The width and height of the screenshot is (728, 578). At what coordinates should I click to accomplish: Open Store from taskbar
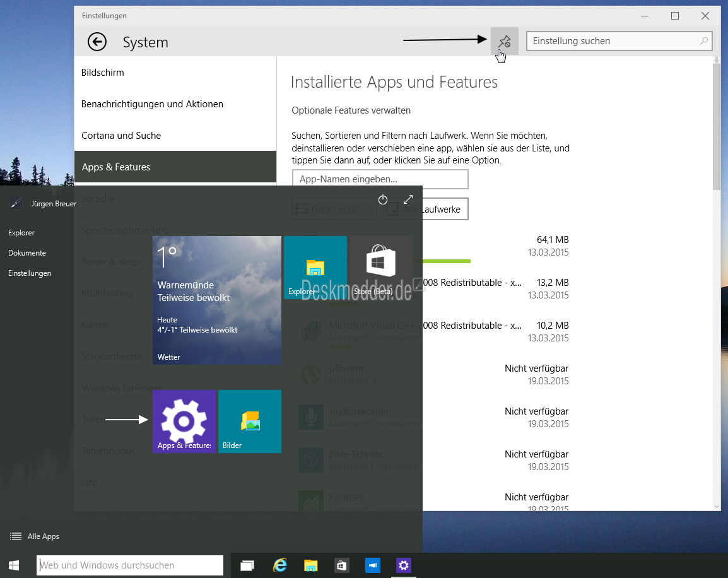tap(342, 565)
